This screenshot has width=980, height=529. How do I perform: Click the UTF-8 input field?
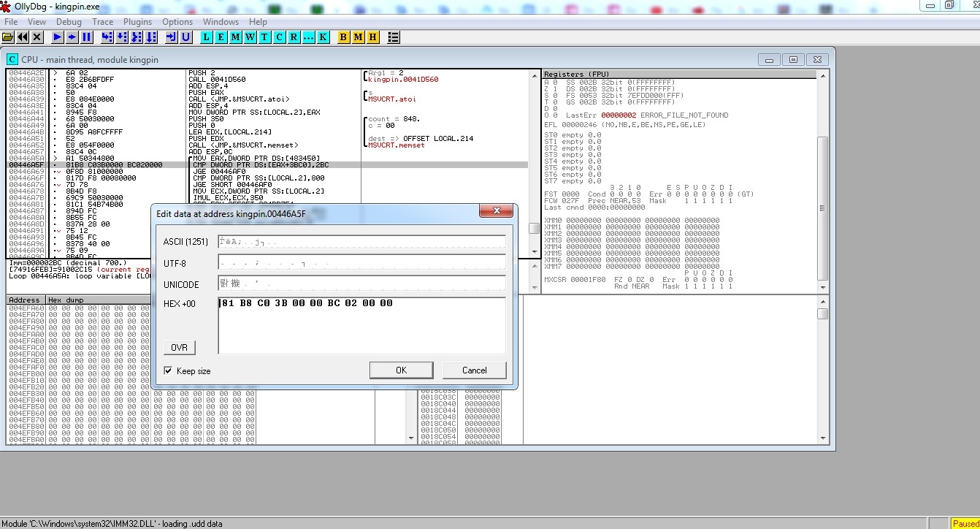(361, 263)
